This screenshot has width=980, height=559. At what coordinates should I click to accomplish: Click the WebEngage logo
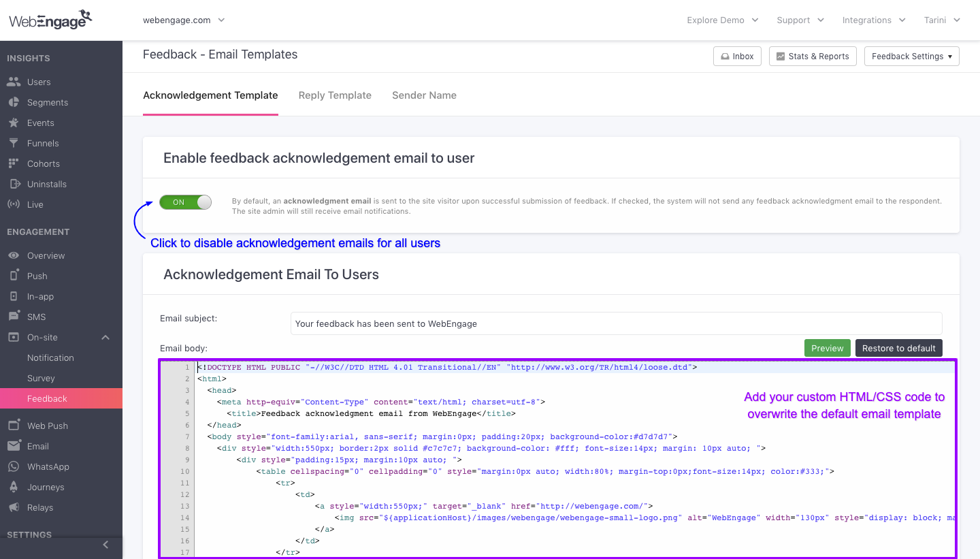(51, 20)
